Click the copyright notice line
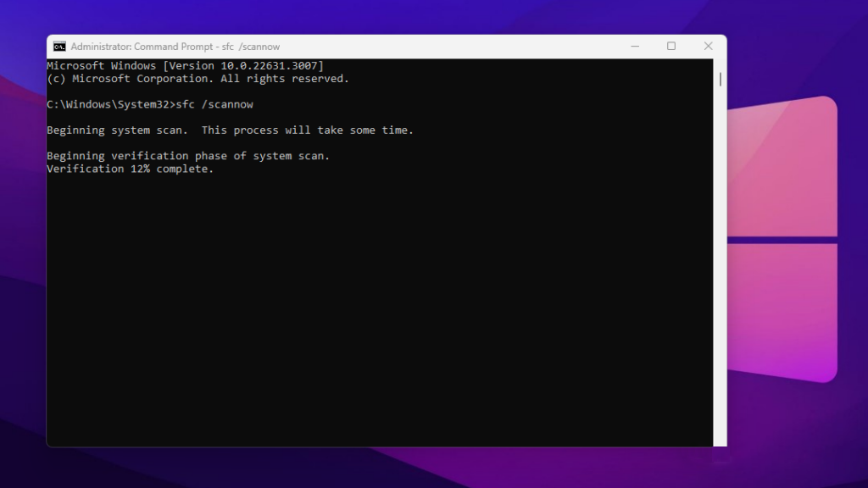868x488 pixels. pyautogui.click(x=199, y=78)
